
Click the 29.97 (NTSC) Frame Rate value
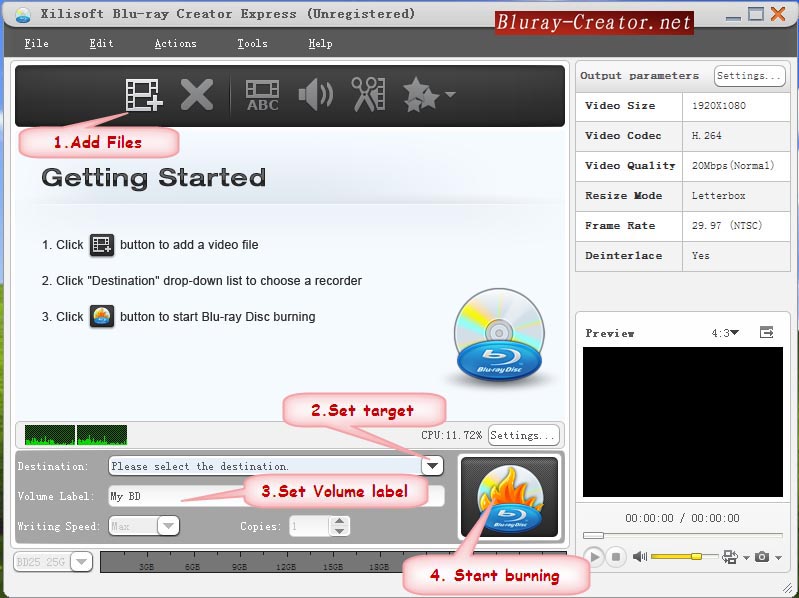point(727,226)
